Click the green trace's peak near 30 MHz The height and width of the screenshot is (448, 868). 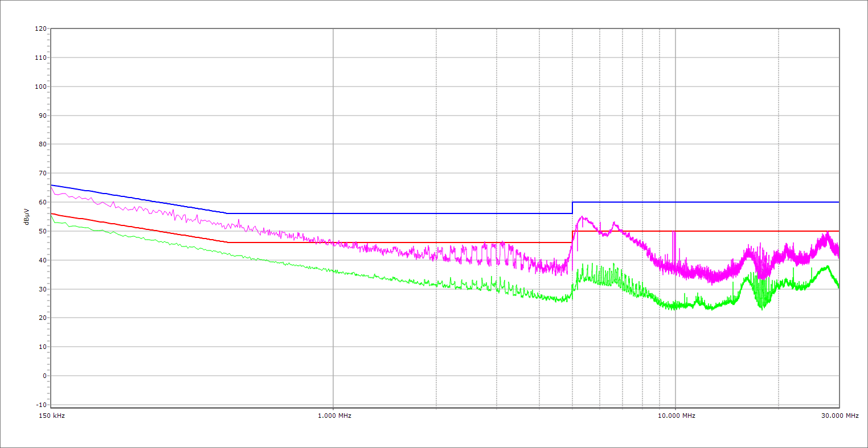tap(826, 266)
